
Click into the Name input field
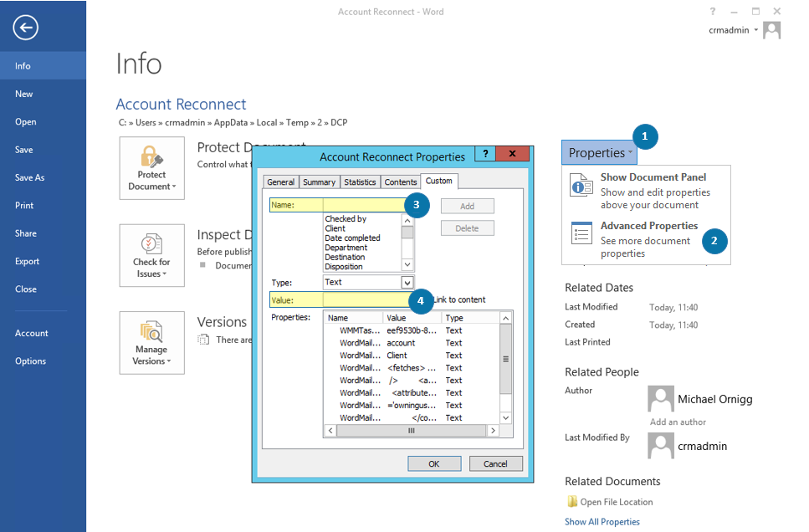pyautogui.click(x=366, y=206)
